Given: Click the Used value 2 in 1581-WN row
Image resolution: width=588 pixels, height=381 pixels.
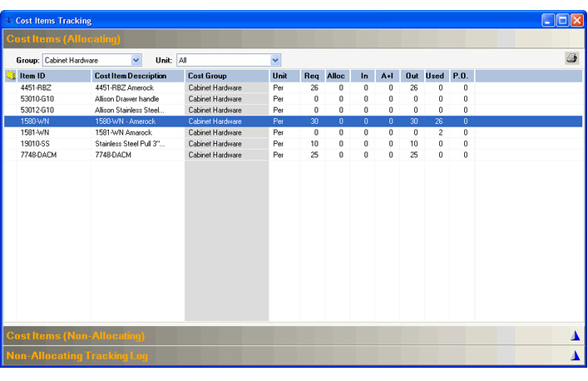Looking at the screenshot, I should tap(441, 133).
